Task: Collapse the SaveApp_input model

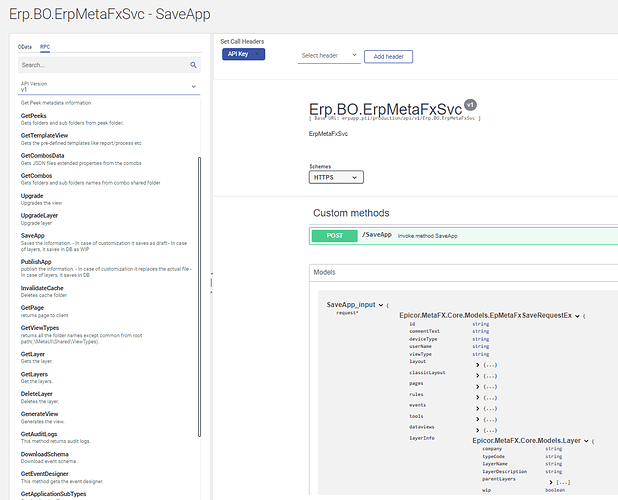Action: pos(381,305)
